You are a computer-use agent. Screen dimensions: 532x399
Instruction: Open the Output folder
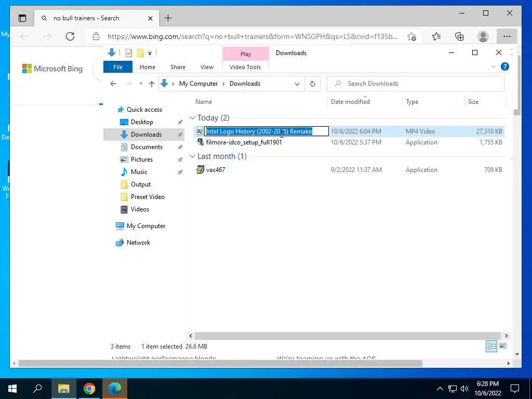tap(140, 184)
